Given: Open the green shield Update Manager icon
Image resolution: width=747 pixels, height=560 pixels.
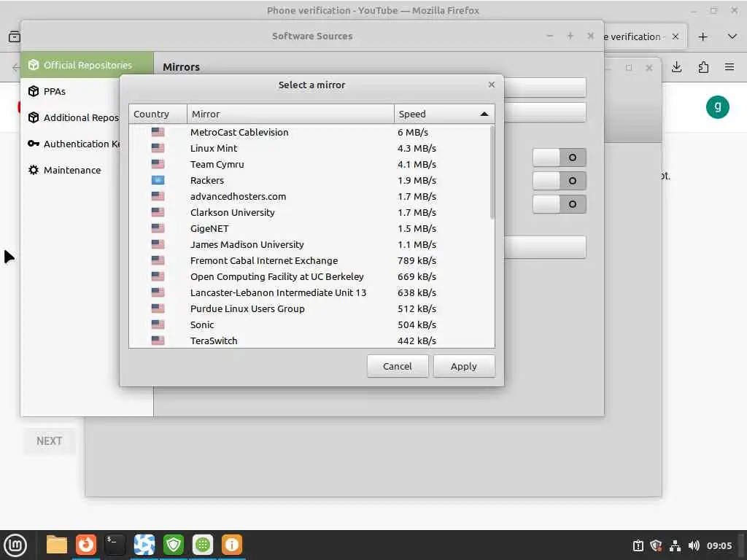Looking at the screenshot, I should [174, 545].
